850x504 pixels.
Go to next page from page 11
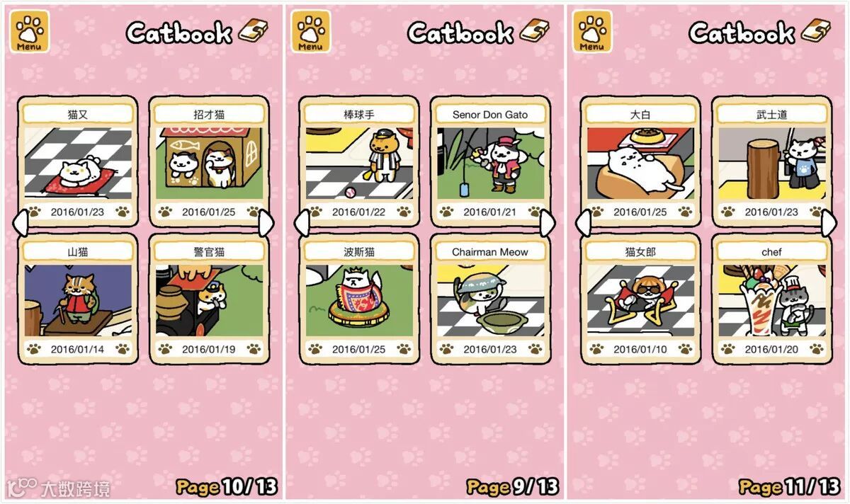point(829,224)
